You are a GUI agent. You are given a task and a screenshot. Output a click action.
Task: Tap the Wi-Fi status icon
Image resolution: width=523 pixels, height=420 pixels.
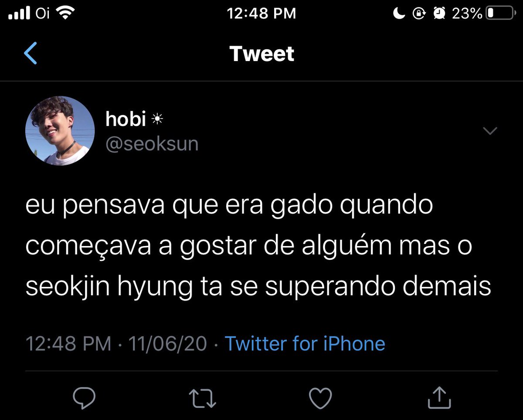point(66,14)
